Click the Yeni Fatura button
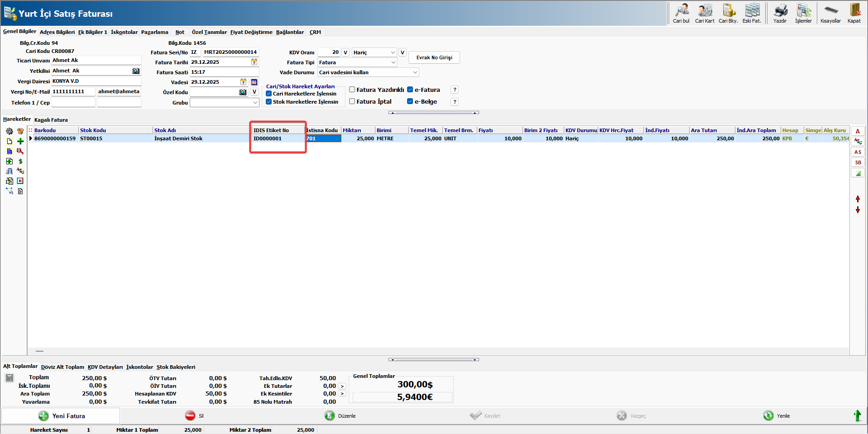The height and width of the screenshot is (434, 868). point(61,416)
